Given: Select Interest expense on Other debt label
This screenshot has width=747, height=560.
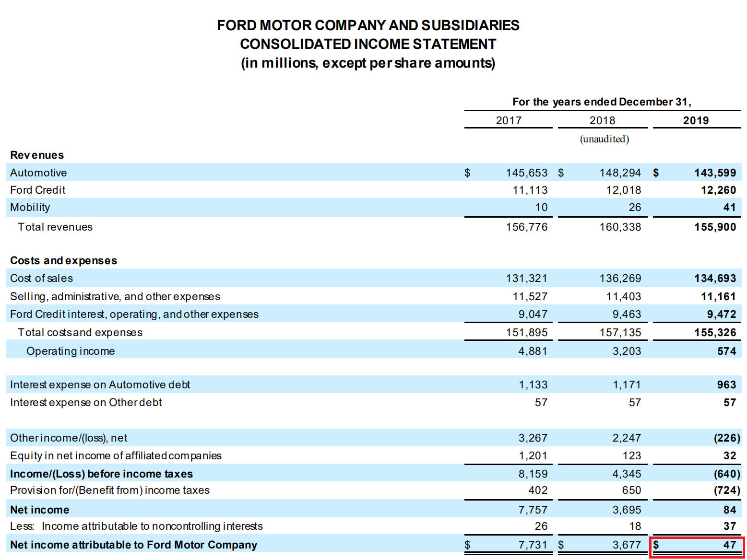Looking at the screenshot, I should coord(86,402).
